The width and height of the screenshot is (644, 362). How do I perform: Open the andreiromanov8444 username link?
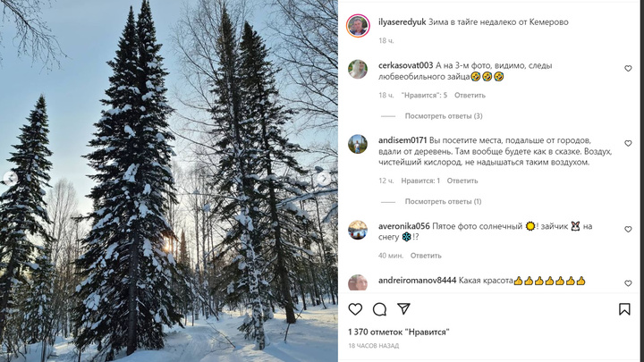pos(418,281)
